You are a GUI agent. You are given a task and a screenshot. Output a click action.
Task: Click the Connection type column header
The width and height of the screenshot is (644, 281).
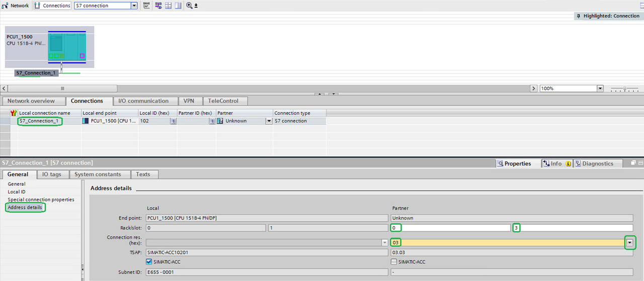[299, 113]
